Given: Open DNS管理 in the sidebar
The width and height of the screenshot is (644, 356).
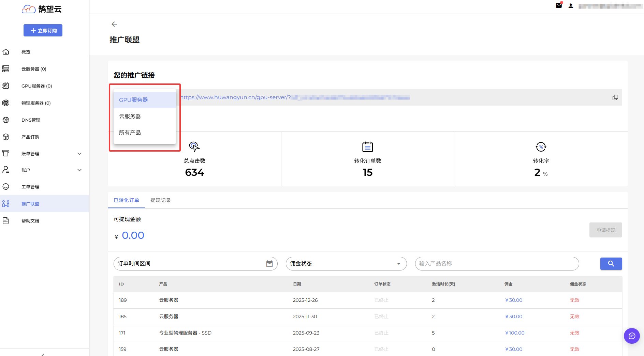Looking at the screenshot, I should (x=31, y=120).
